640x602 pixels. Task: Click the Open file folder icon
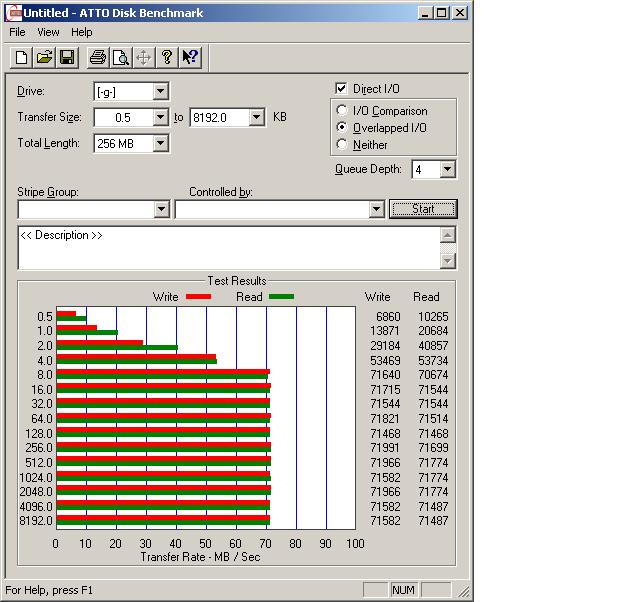[44, 57]
